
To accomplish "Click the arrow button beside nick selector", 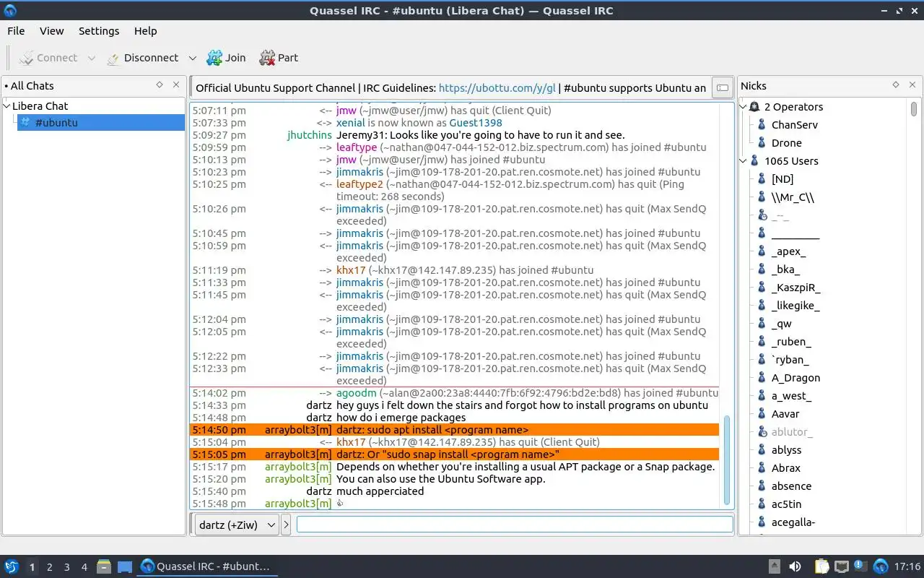I will (286, 525).
